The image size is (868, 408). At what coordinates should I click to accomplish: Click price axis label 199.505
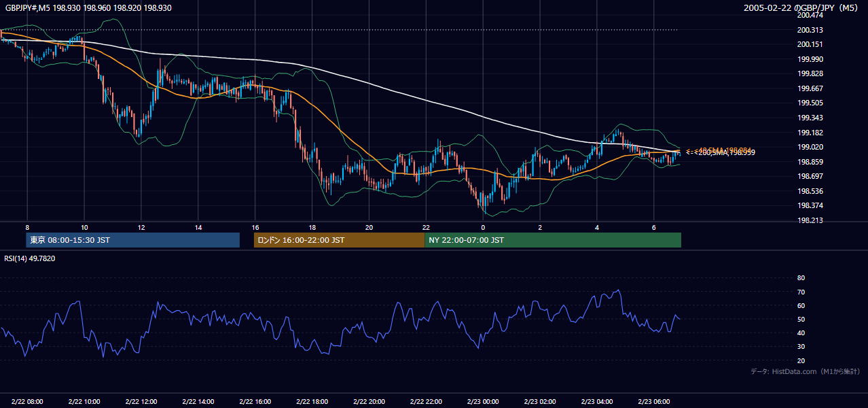(810, 103)
